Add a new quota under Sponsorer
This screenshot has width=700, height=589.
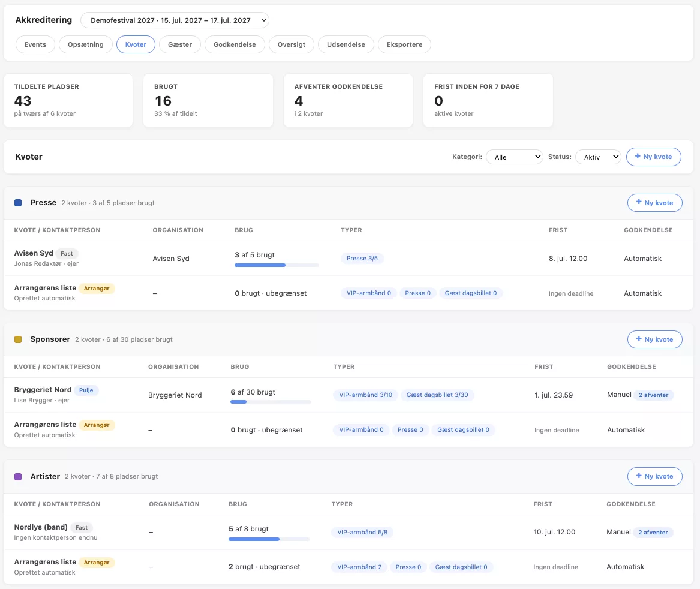click(655, 339)
